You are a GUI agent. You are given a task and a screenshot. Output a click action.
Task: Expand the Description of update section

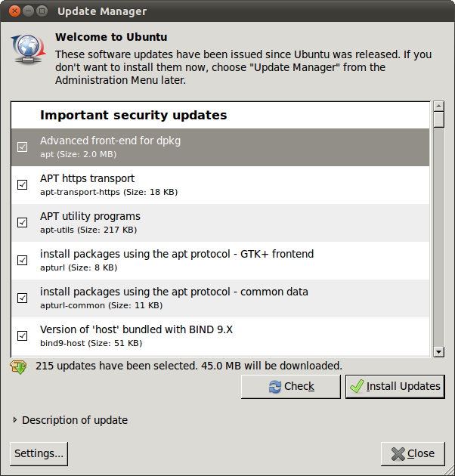point(16,420)
